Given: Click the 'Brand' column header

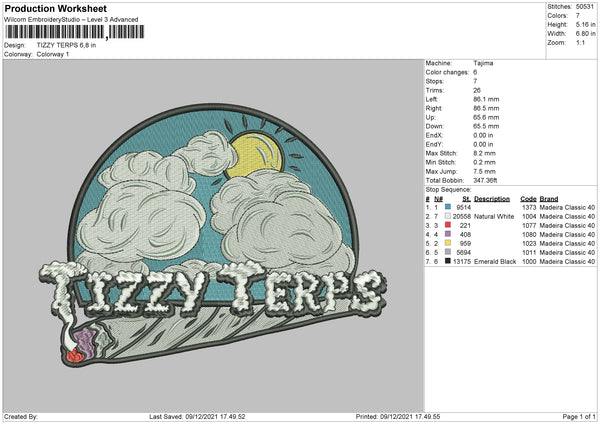Looking at the screenshot, I should point(549,199).
